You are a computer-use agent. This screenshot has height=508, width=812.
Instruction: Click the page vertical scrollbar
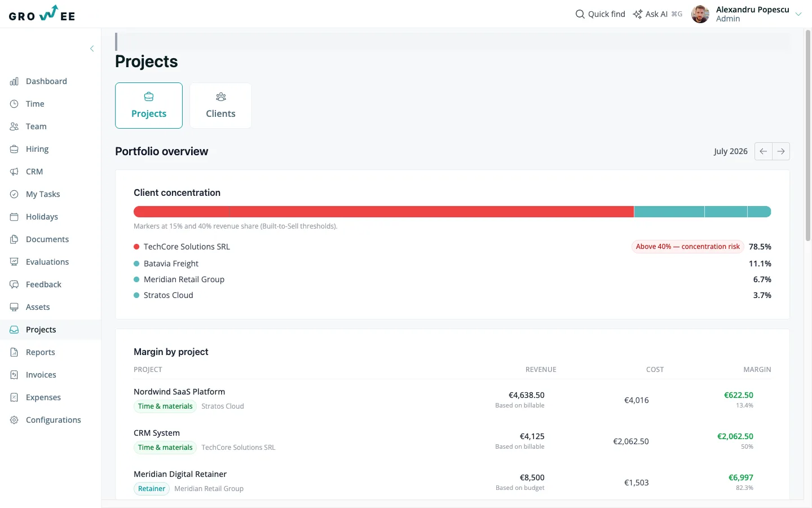point(807,135)
